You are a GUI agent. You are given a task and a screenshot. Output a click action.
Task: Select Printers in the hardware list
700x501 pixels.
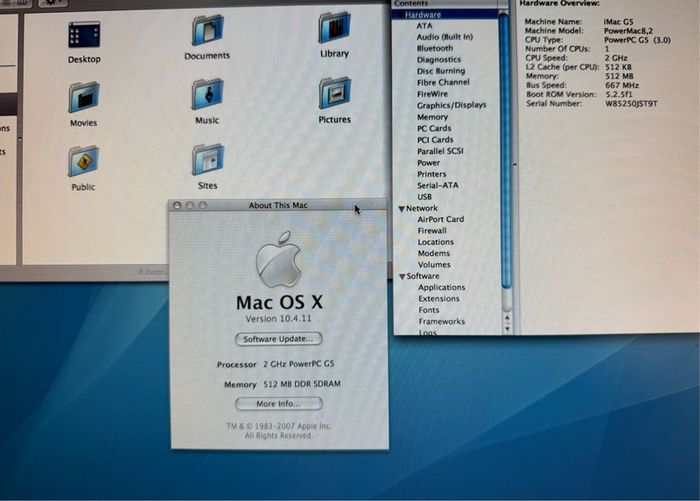[x=432, y=174]
